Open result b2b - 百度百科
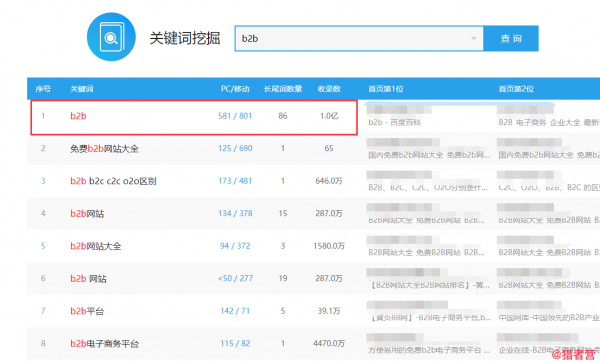The image size is (600, 363). click(x=395, y=122)
